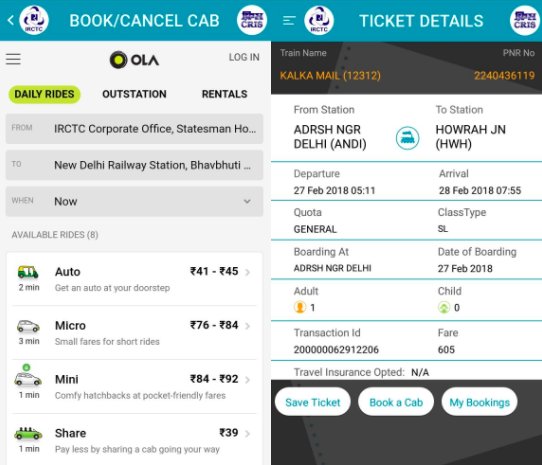This screenshot has height=465, width=542.
Task: Edit the From pickup location field
Action: pos(134,129)
